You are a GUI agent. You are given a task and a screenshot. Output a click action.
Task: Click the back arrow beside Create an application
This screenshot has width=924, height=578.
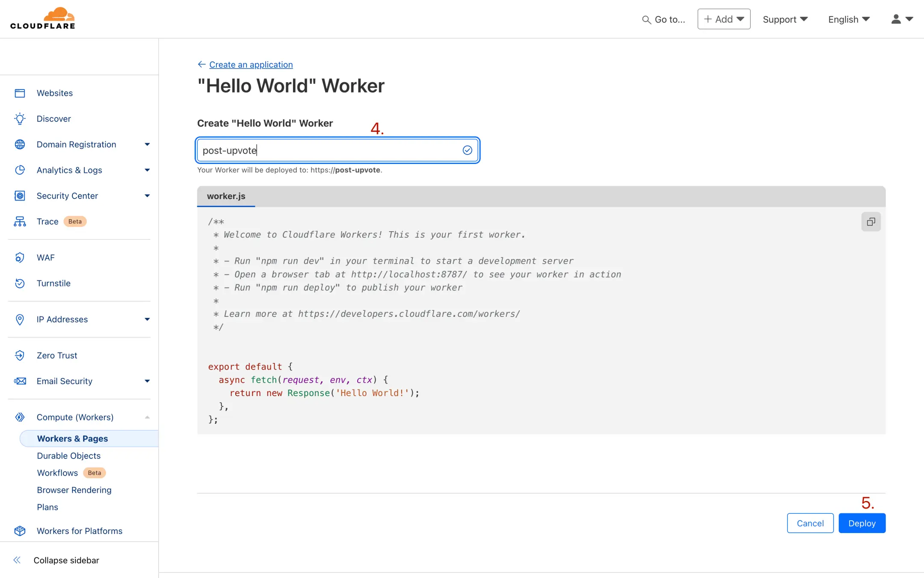[202, 64]
